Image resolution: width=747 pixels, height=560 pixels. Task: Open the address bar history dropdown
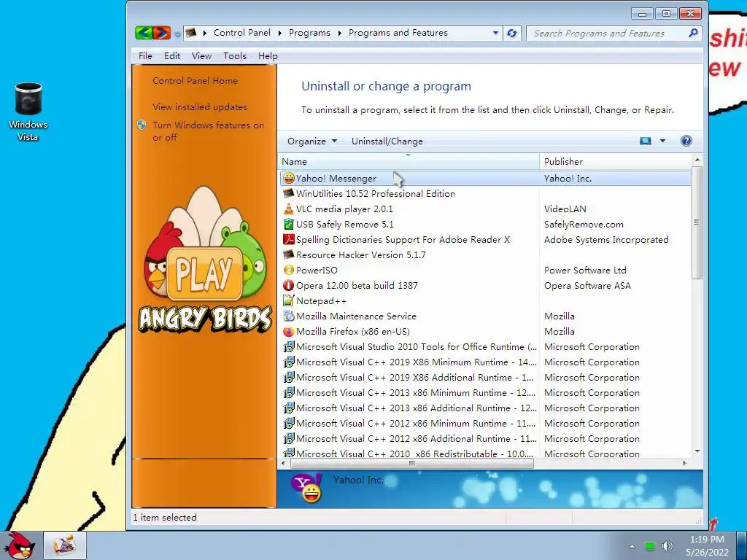pyautogui.click(x=495, y=33)
